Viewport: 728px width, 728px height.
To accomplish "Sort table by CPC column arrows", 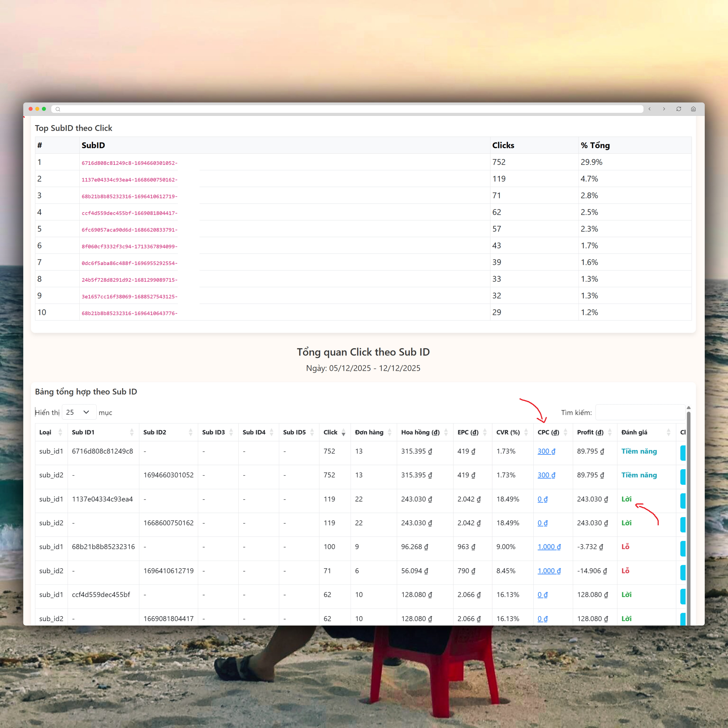I will [x=565, y=432].
